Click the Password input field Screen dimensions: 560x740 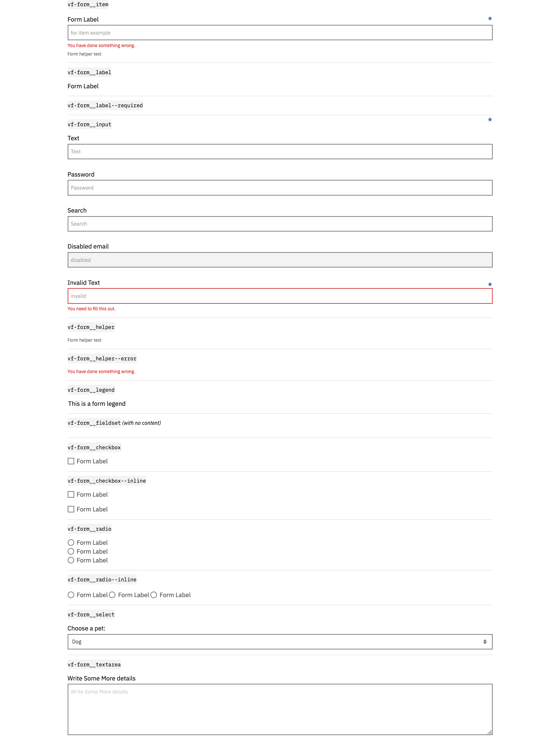(x=280, y=188)
